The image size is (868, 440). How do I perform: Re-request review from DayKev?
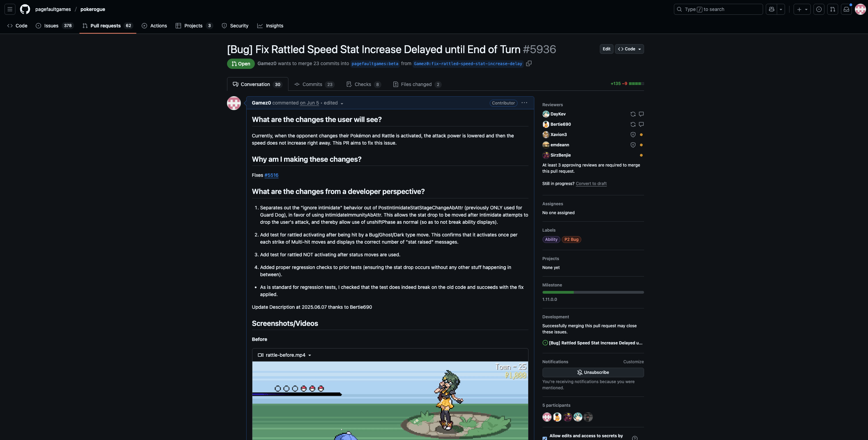633,114
